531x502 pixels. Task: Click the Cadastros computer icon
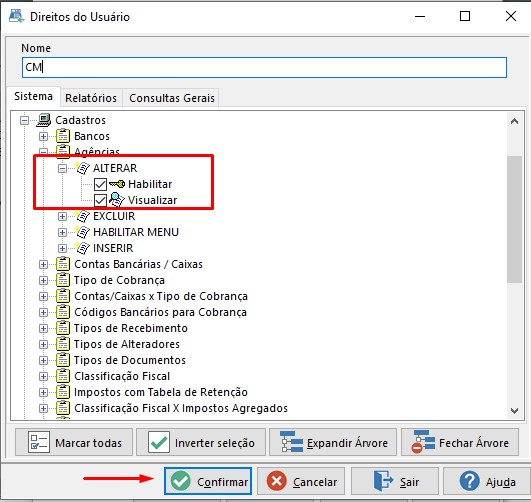coord(44,120)
